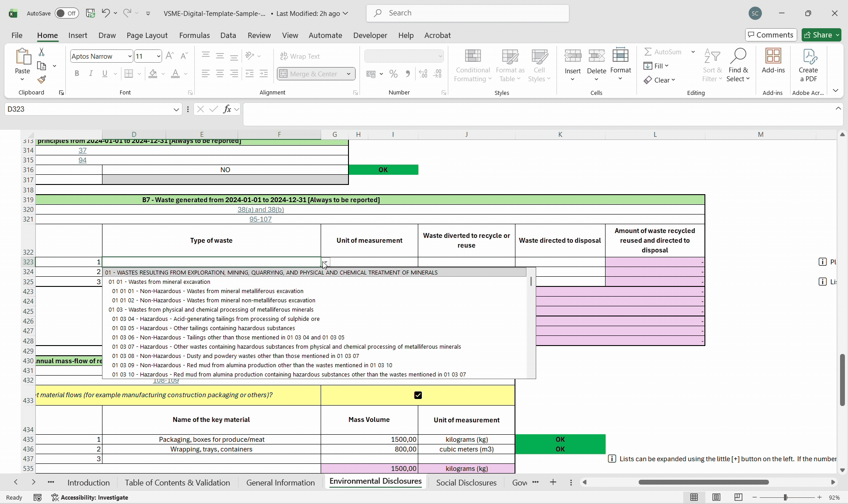Image resolution: width=848 pixels, height=504 pixels.
Task: Open the Find & Select tool
Action: (738, 65)
